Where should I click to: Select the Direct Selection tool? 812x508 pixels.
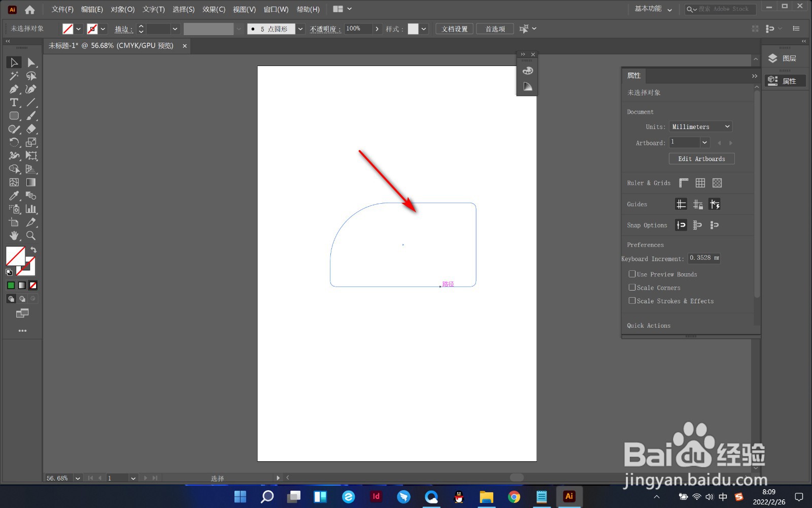(x=31, y=62)
